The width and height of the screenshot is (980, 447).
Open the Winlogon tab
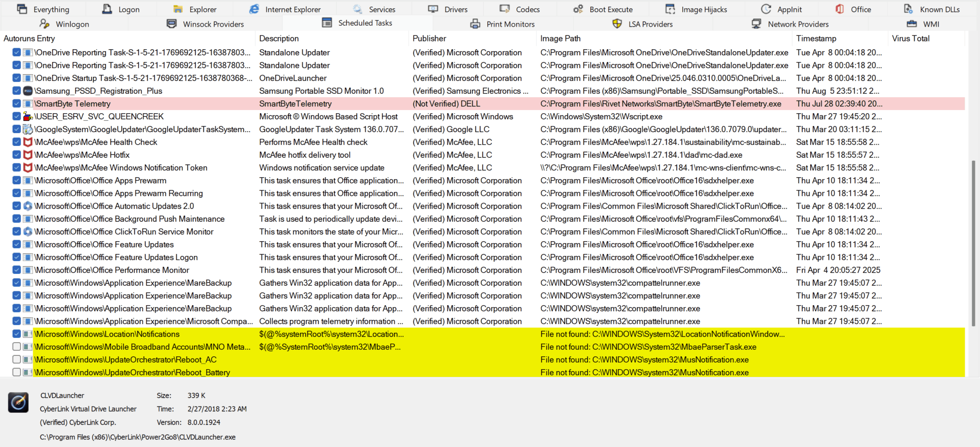coord(64,24)
